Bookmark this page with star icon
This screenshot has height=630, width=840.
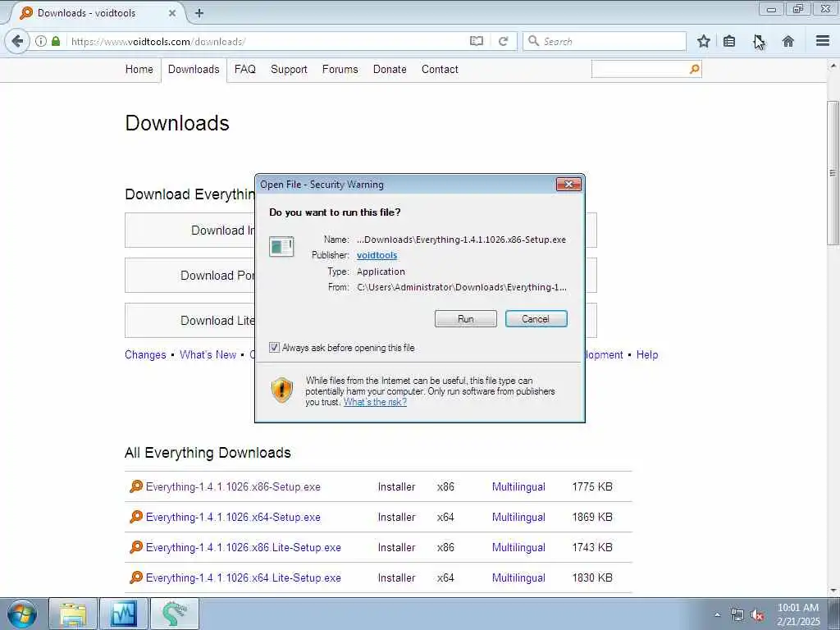point(703,41)
